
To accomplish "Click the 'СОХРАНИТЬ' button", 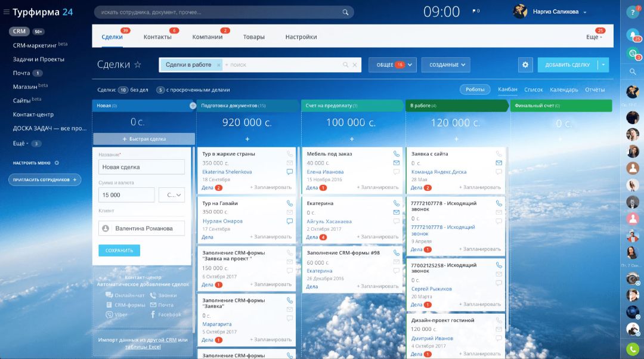I will [x=119, y=250].
